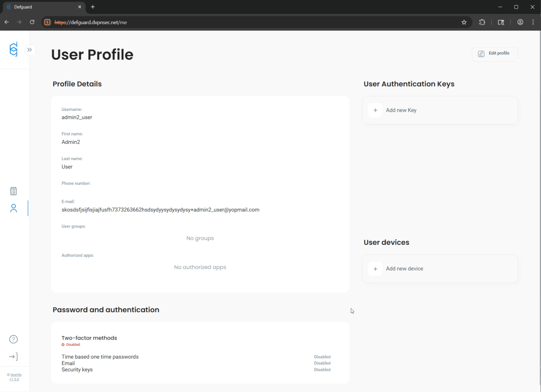Open the user profile sidebar icon
Viewport: 541px width, 392px height.
pos(14,208)
